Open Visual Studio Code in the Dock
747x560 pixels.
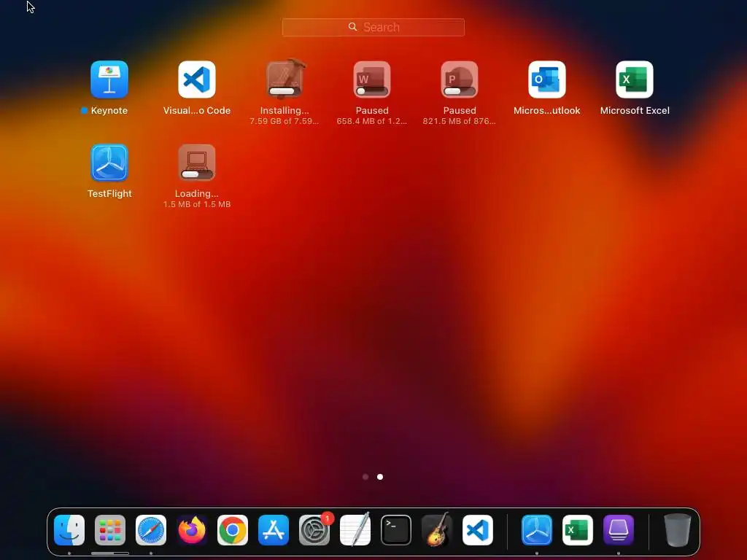click(x=478, y=530)
